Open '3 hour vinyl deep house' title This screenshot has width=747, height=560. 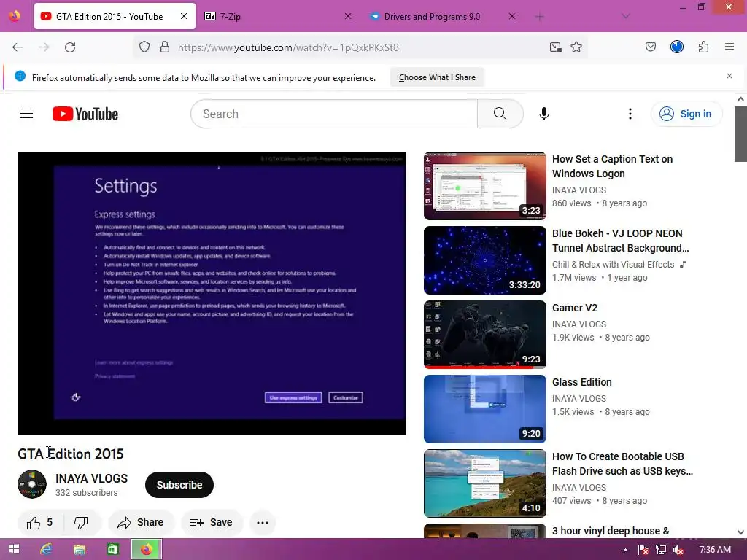point(611,531)
